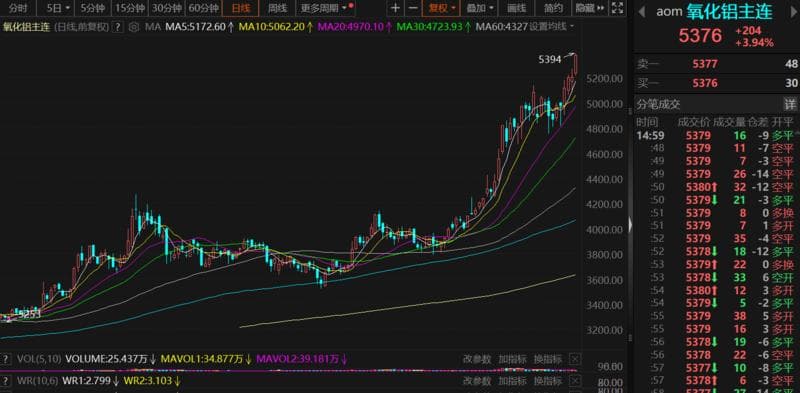Screen dimensions: 800x393
Task: Click 开平 column header
Action: coord(783,122)
